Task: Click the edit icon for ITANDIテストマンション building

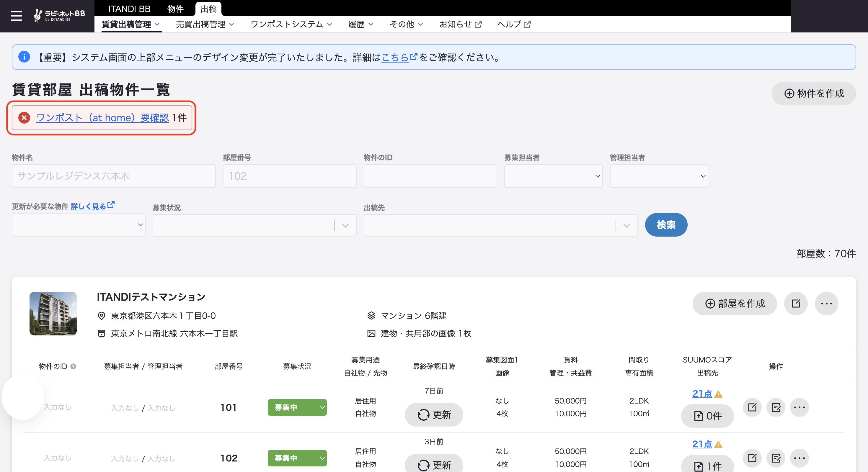Action: click(796, 303)
